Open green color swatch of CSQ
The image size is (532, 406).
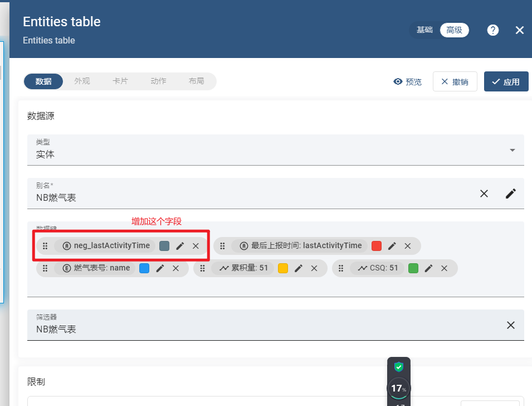[413, 268]
